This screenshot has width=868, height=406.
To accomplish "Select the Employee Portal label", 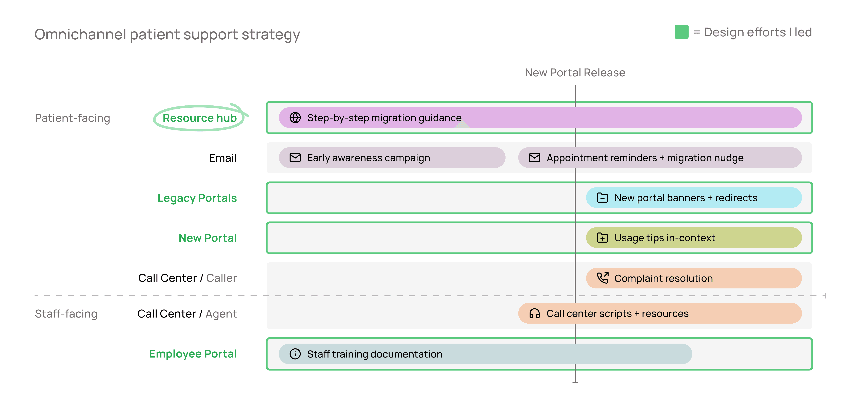I will (193, 354).
